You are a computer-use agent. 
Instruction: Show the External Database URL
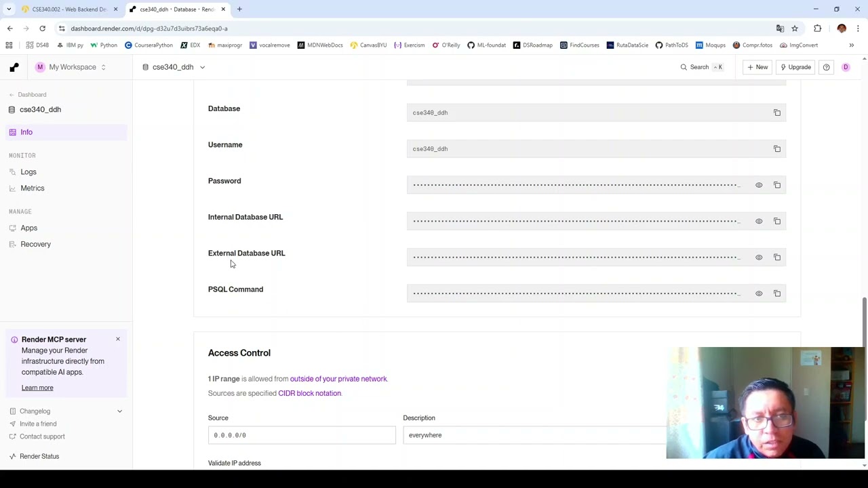coord(759,257)
